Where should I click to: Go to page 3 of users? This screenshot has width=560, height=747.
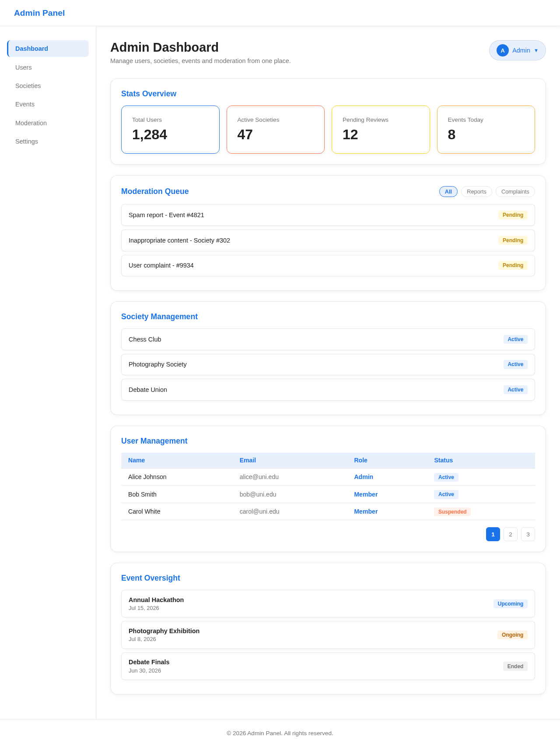pos(528,534)
